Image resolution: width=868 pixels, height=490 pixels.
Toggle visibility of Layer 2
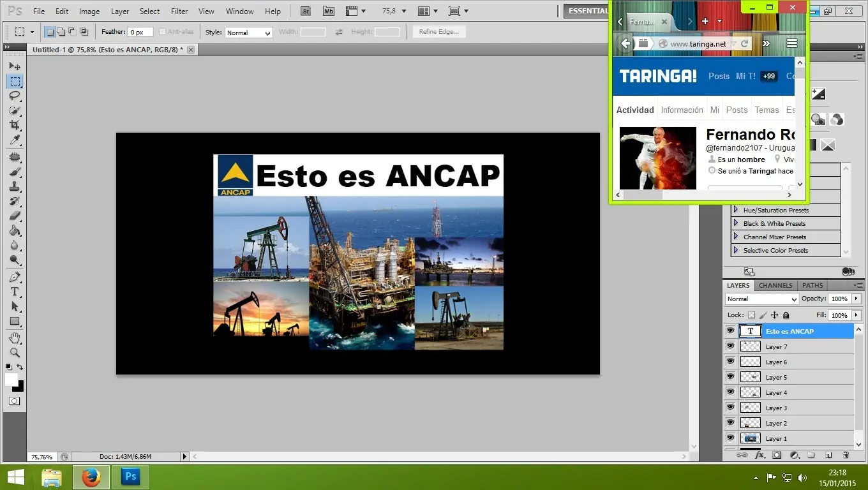pyautogui.click(x=731, y=422)
